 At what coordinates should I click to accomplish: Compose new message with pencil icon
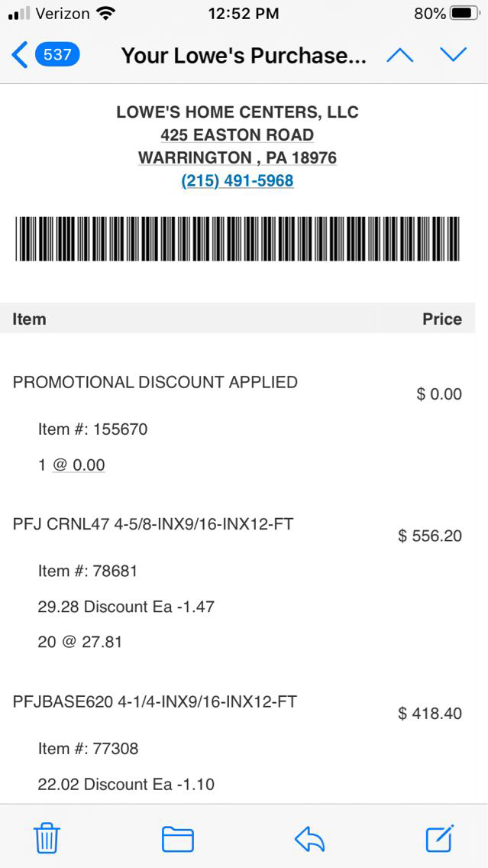tap(440, 838)
